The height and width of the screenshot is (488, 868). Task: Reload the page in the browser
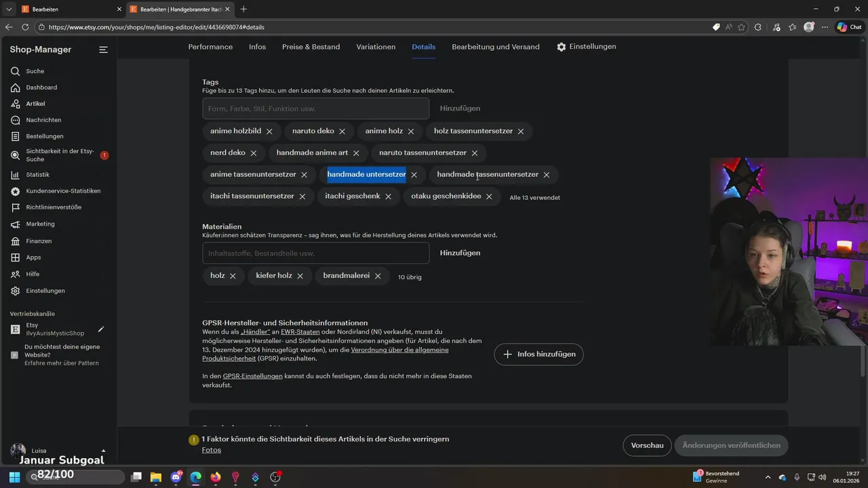click(25, 27)
